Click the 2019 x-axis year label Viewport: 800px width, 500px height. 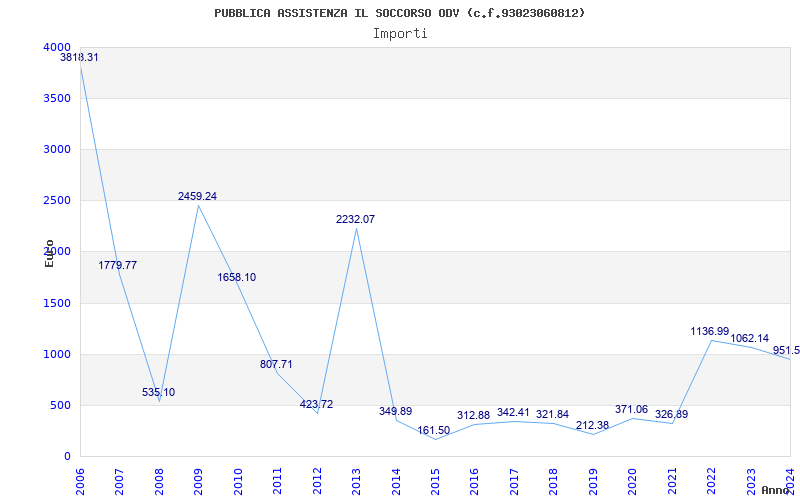coord(593,481)
